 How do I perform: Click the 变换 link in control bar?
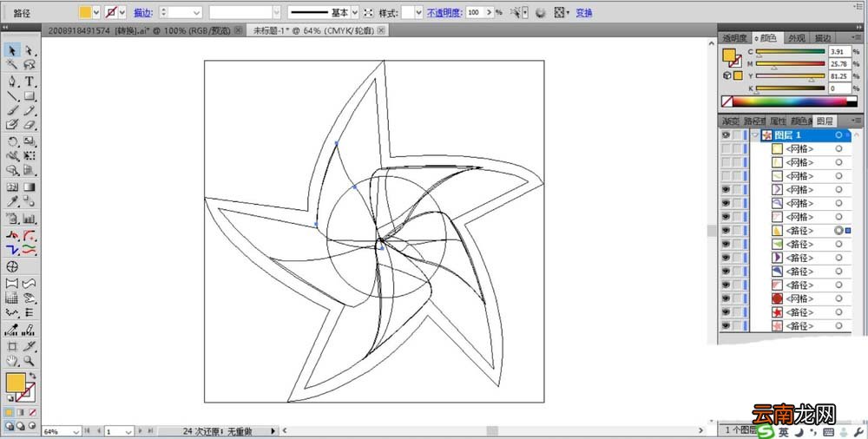point(584,12)
